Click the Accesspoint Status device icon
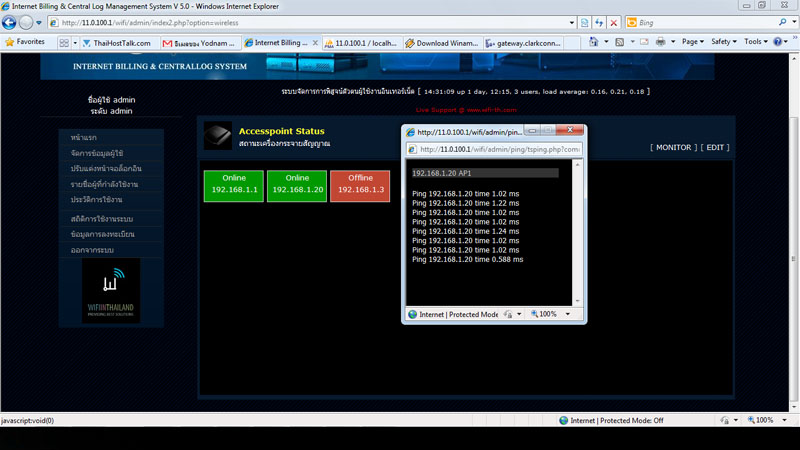This screenshot has height=450, width=800. click(218, 136)
